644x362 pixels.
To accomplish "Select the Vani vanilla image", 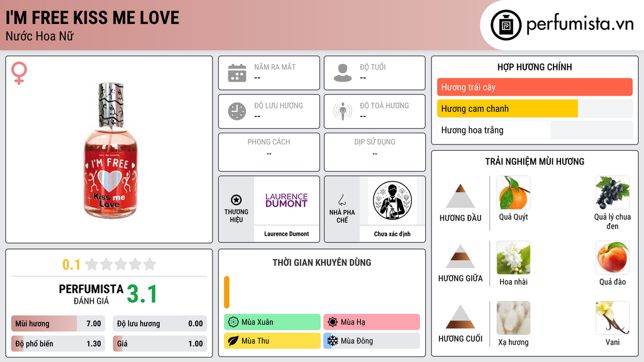I will (613, 318).
